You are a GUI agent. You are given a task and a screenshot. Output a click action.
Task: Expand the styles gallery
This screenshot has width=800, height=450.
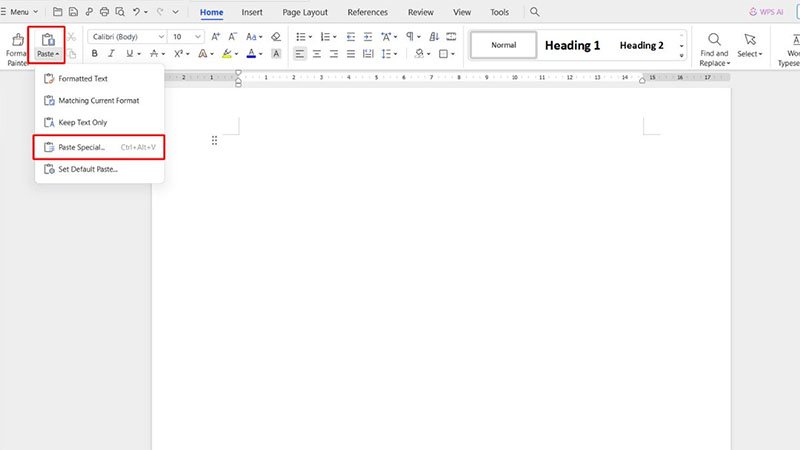pos(682,55)
